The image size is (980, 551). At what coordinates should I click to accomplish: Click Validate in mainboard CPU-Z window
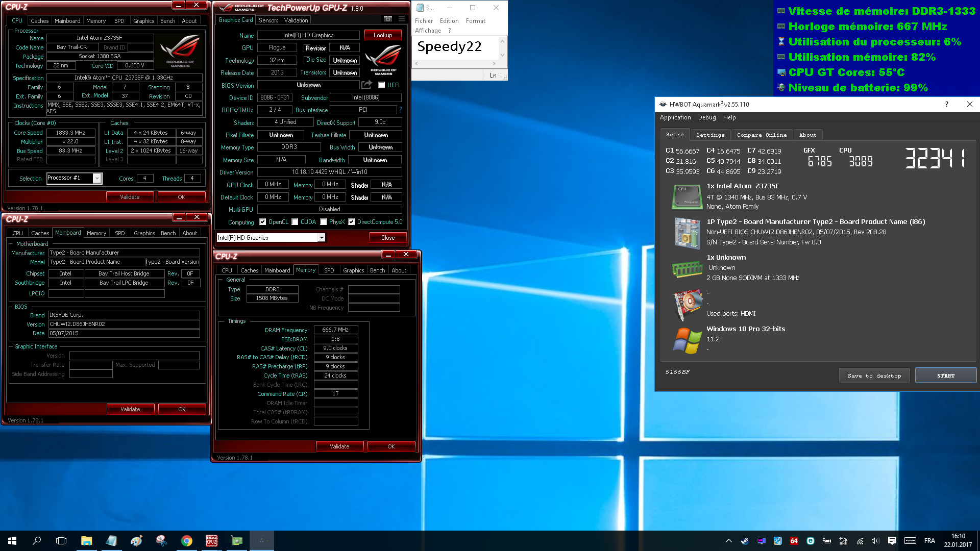pos(130,409)
